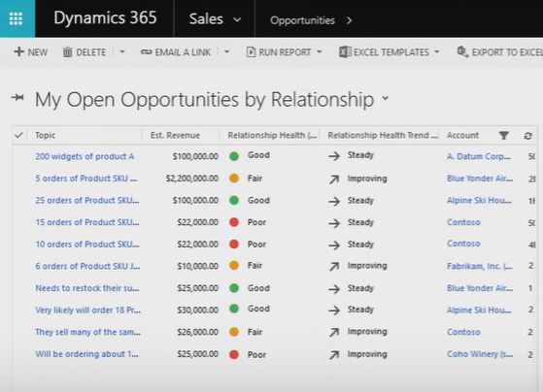Viewport: 543px width, 392px height.
Task: Click green health dot in '200 widgets' row
Action: point(234,156)
